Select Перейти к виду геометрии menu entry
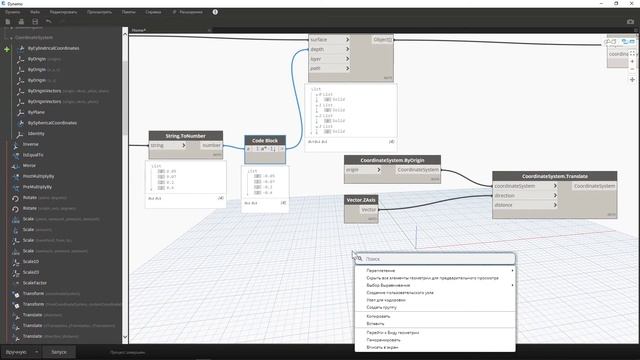The image size is (640, 360). pos(393,333)
